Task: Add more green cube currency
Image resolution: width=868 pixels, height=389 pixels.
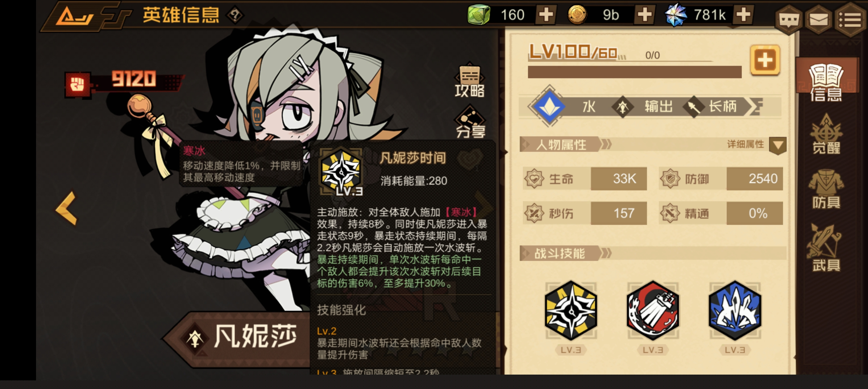Action: [x=546, y=15]
